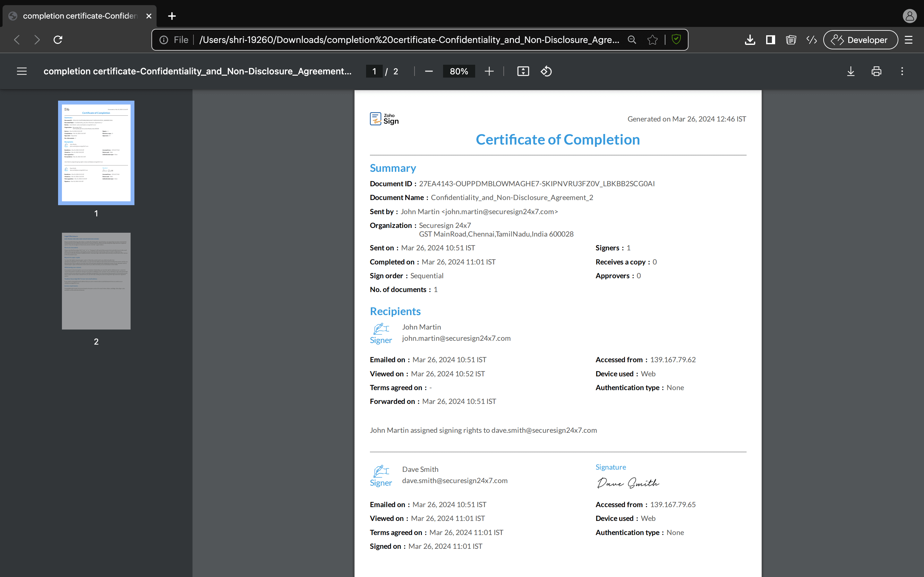Click the zoom out minus button
The width and height of the screenshot is (924, 577).
pos(429,71)
